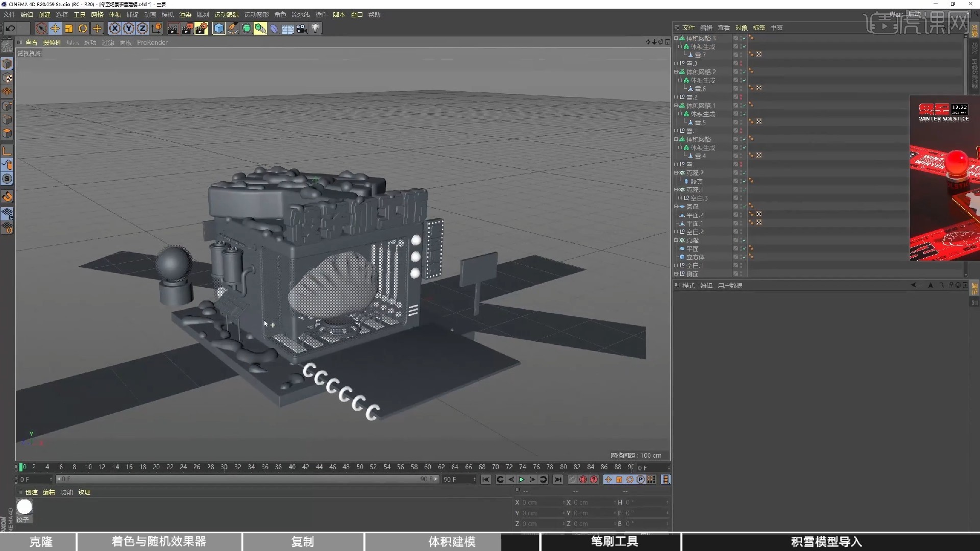Open the 创建 (Create) menu
Screen dimensions: 980x551
tap(44, 15)
